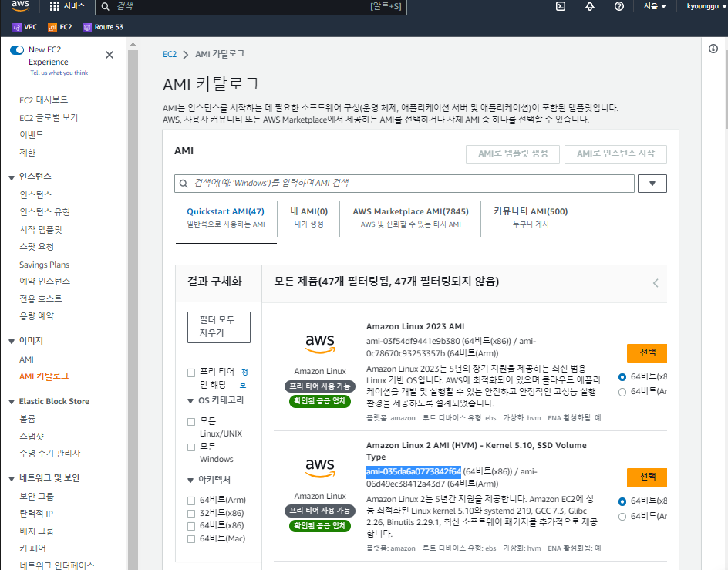Switch to Quickstart AMI(47) tab
This screenshot has width=728, height=570.
click(x=226, y=218)
